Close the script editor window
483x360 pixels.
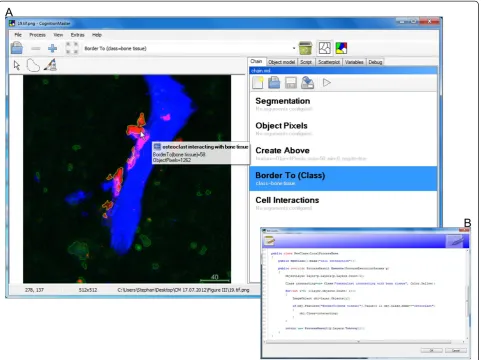pos(464,230)
